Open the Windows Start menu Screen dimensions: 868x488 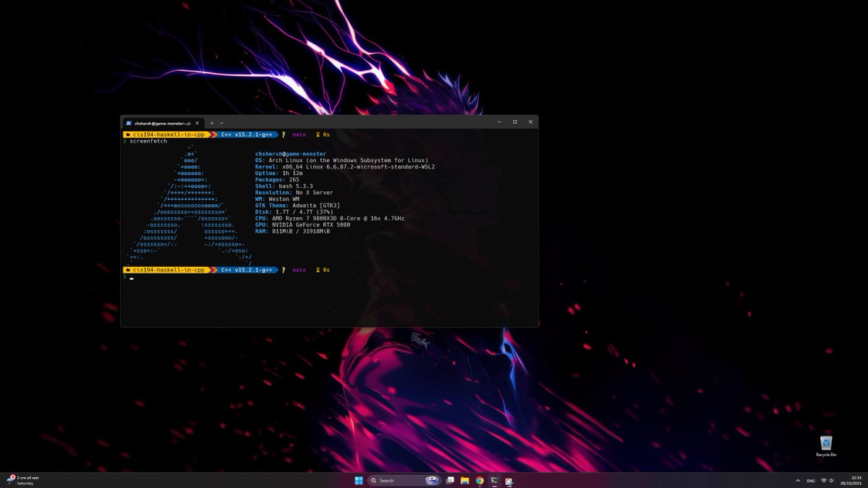point(359,480)
